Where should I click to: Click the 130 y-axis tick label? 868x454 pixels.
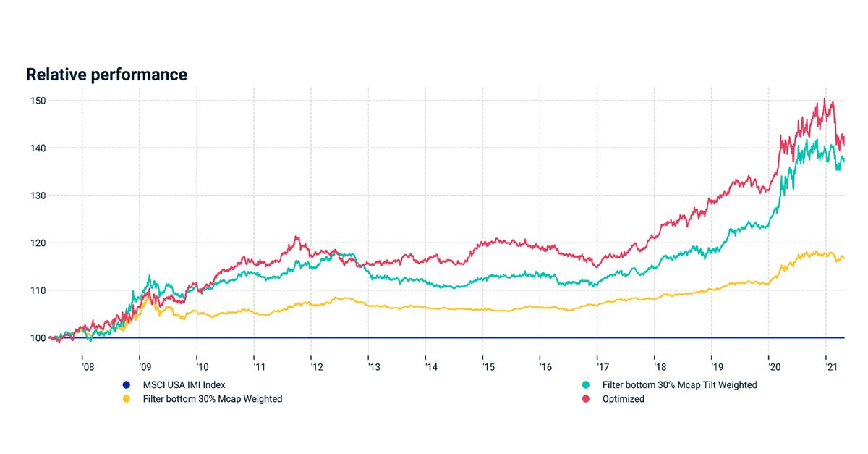tap(38, 196)
